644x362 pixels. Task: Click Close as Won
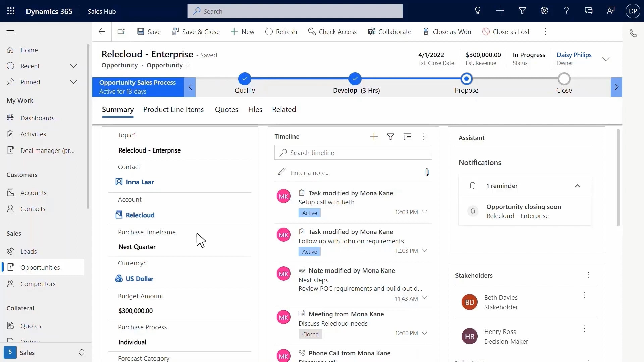(447, 32)
